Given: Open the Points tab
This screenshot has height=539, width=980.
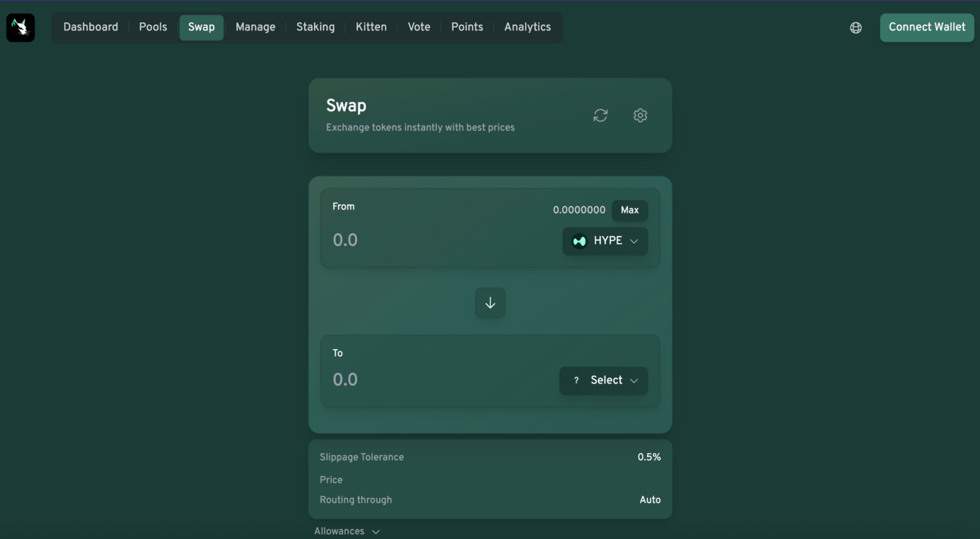Looking at the screenshot, I should [467, 27].
